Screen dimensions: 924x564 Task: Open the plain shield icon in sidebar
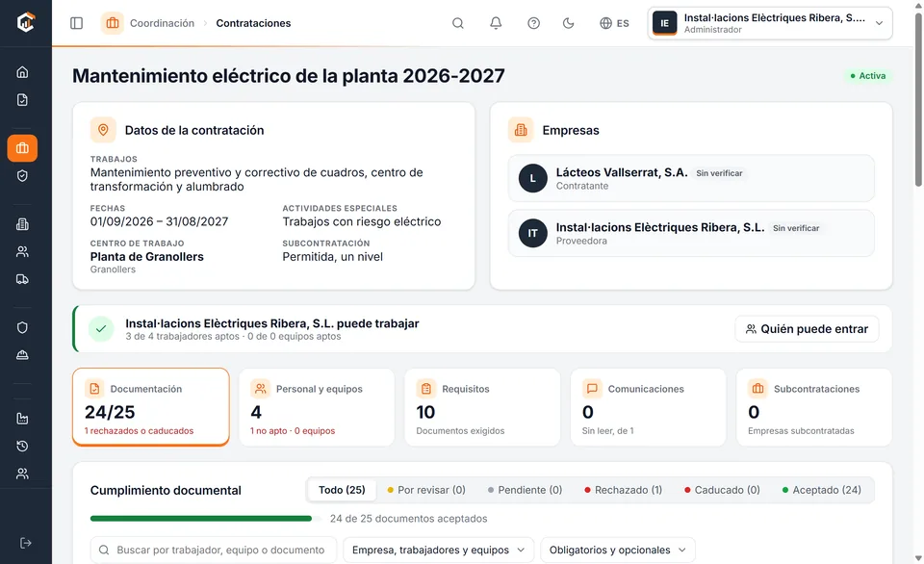click(x=22, y=327)
